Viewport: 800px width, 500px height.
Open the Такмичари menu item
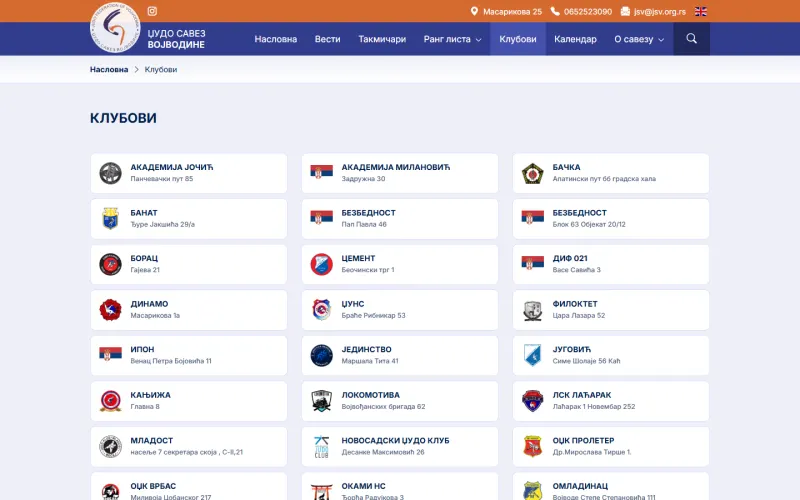[x=382, y=39]
